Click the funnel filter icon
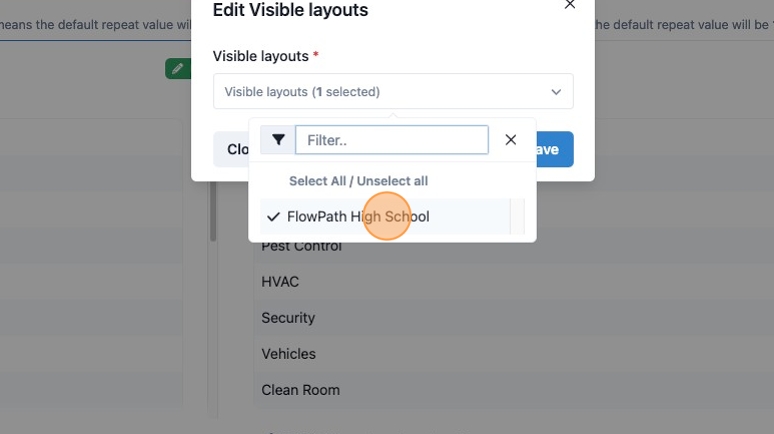Screen dimensions: 774x434 coord(278,140)
